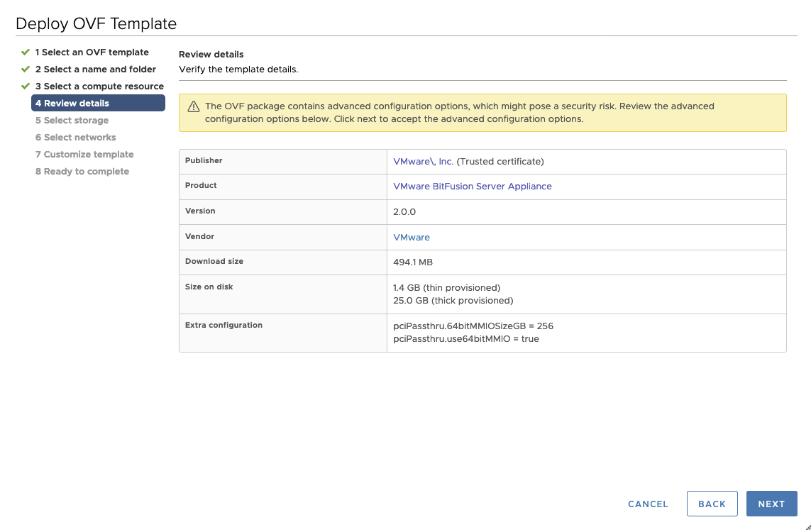The width and height of the screenshot is (811, 532).
Task: Click the checkmark beside step 3
Action: (26, 86)
